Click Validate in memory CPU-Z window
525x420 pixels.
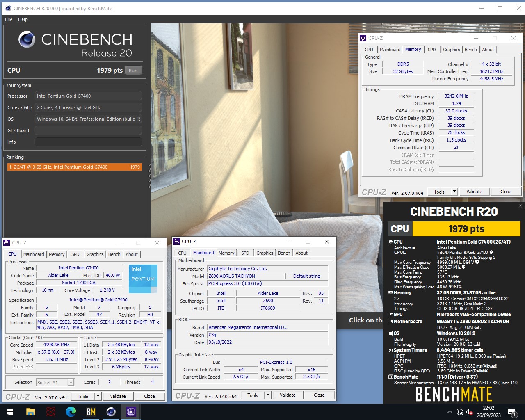click(474, 192)
